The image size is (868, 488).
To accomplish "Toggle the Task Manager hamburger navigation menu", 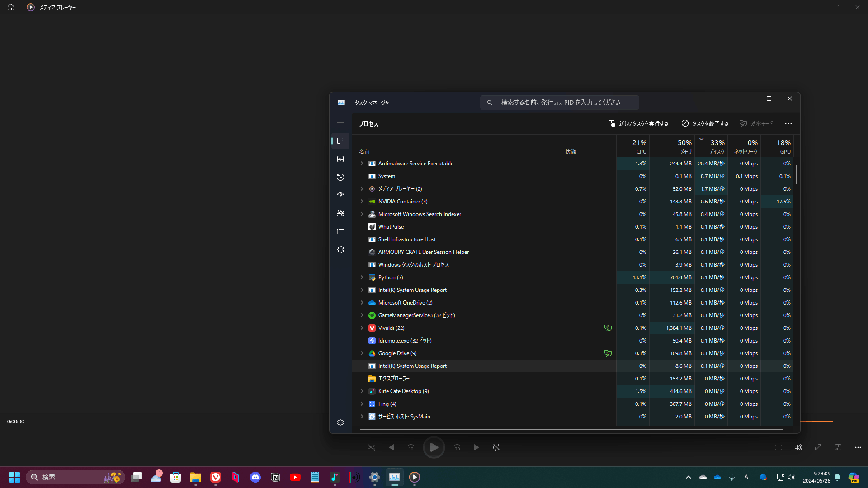I will click(340, 123).
